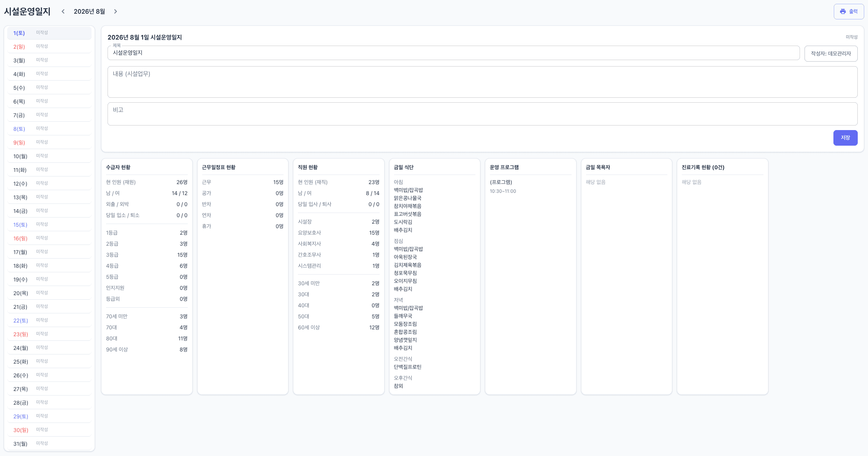Click the 작성자: 데모관리자 button
The width and height of the screenshot is (868, 456).
tap(831, 54)
